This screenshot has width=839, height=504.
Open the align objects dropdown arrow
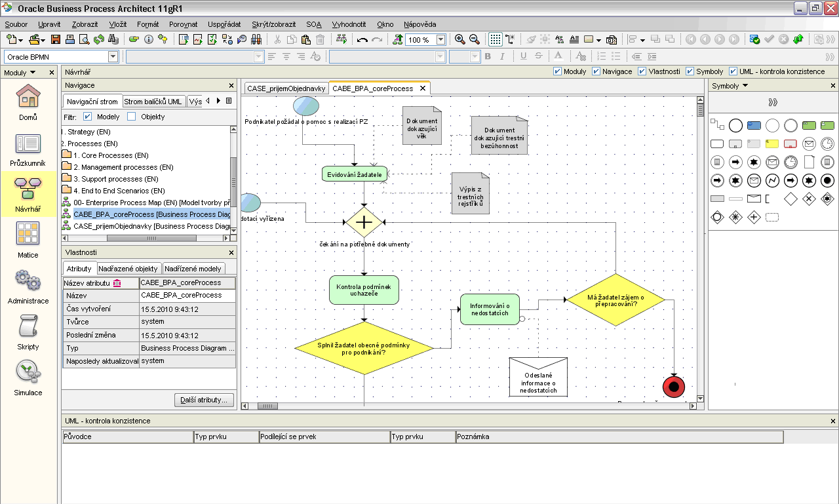[x=642, y=39]
